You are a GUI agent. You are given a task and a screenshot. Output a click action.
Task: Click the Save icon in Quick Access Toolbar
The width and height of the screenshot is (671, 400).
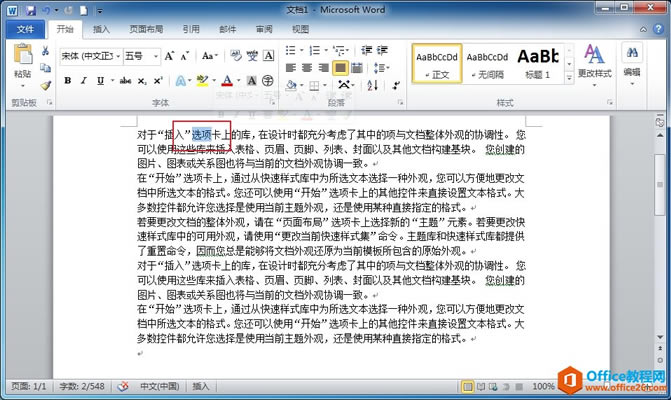click(30, 10)
